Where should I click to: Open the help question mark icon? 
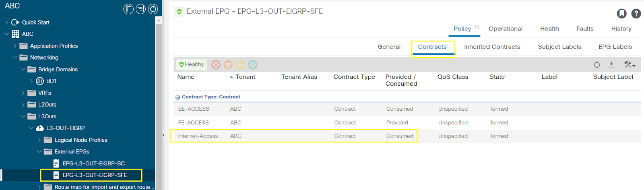636,14
